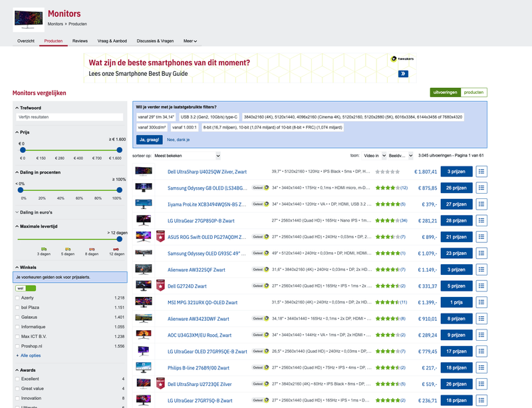Image resolution: width=532 pixels, height=408 pixels.
Task: Tick the Great value award checkbox
Action: click(x=17, y=389)
